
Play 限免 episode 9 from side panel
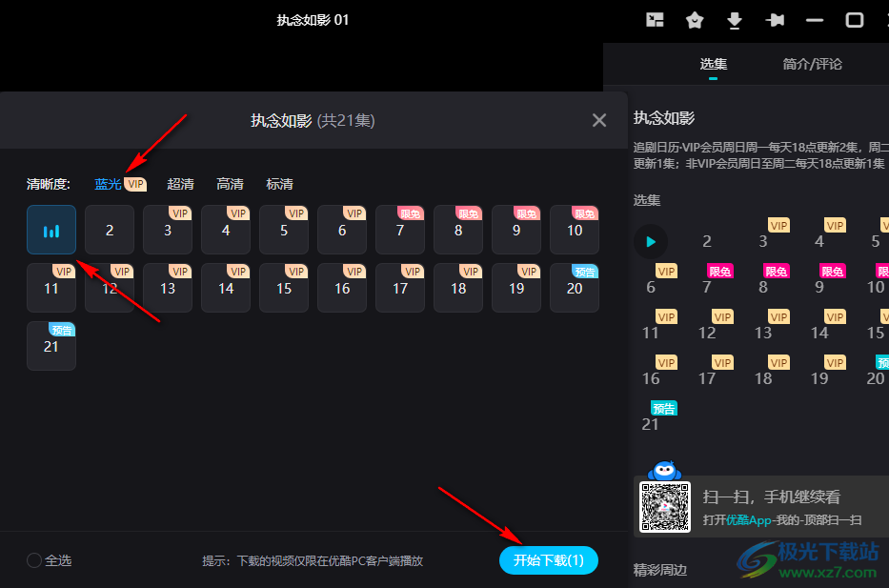(819, 287)
